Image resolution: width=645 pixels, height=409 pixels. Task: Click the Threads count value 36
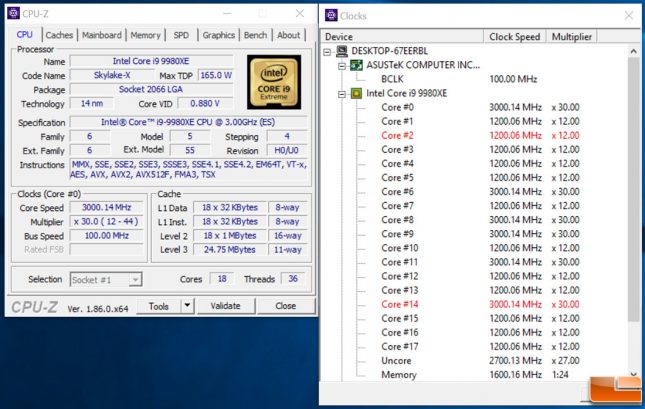click(x=293, y=279)
